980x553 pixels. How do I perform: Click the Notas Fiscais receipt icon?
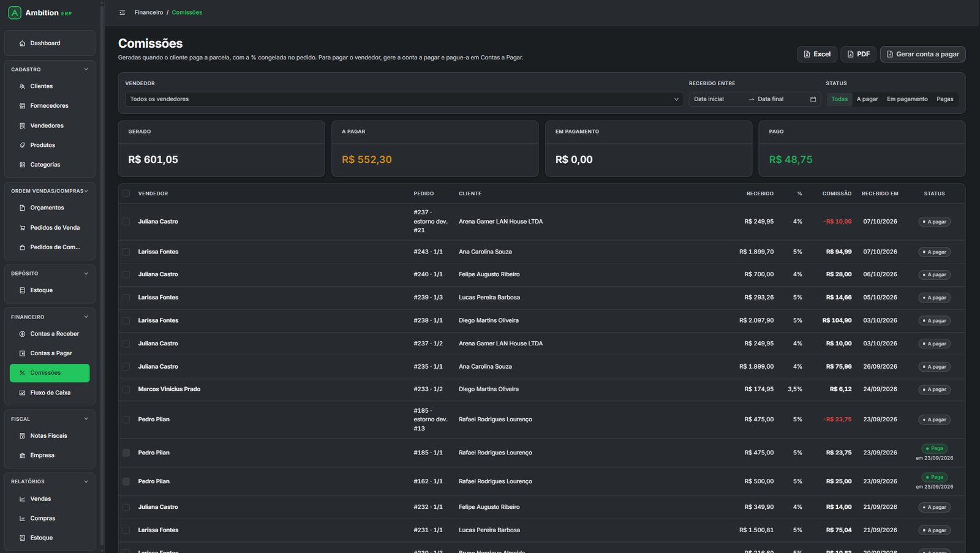23,436
